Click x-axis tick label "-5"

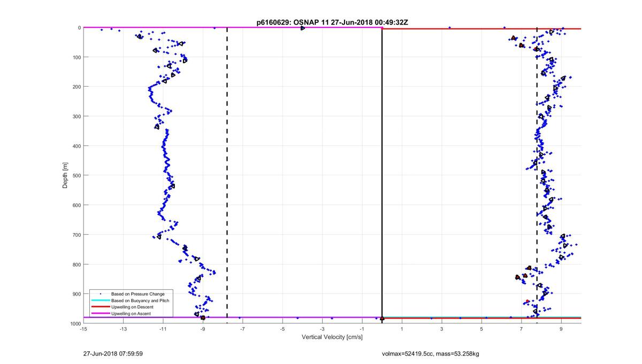click(282, 329)
